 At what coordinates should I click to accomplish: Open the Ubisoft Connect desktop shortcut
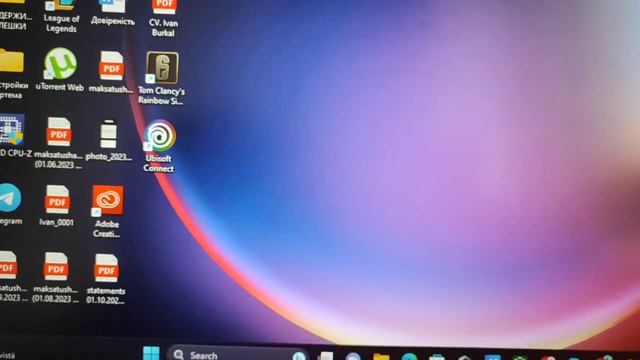point(159,146)
